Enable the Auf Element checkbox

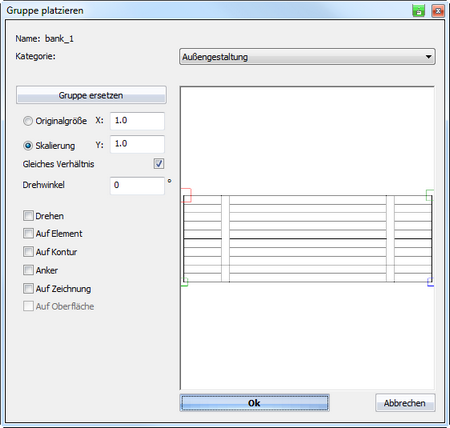pyautogui.click(x=28, y=233)
